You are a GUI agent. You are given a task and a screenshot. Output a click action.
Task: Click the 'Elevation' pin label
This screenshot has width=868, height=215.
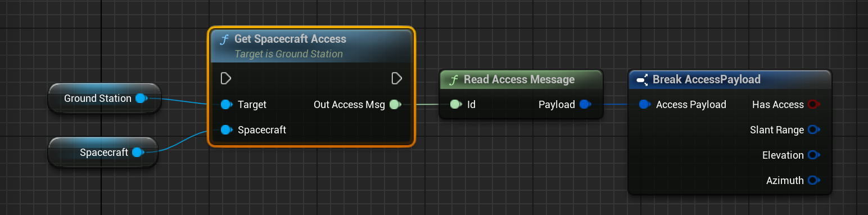coord(783,155)
